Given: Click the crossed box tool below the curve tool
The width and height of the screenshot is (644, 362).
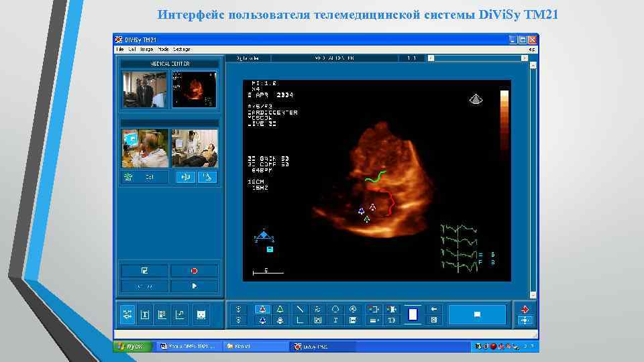Looking at the screenshot, I should 317,320.
